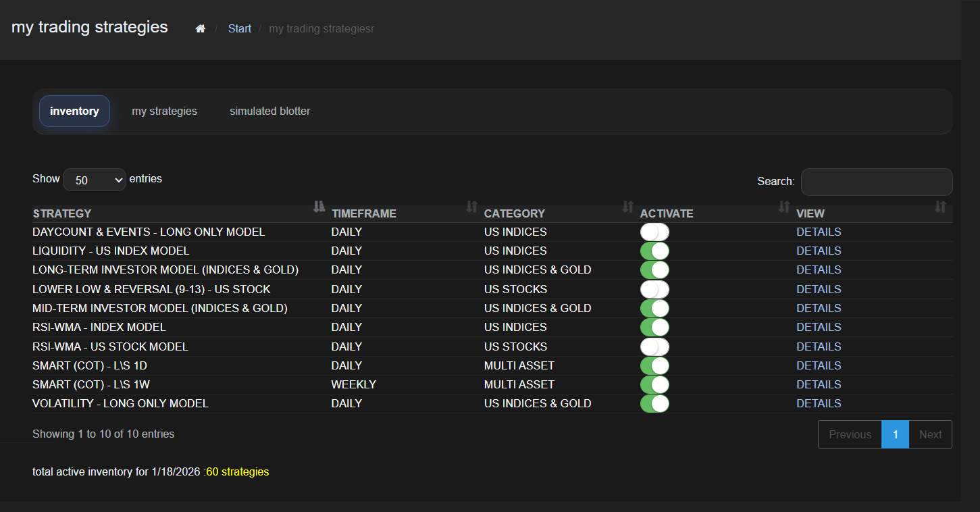Image resolution: width=980 pixels, height=512 pixels.
Task: View details for SMART (COT) L\S 1W
Action: 818,384
